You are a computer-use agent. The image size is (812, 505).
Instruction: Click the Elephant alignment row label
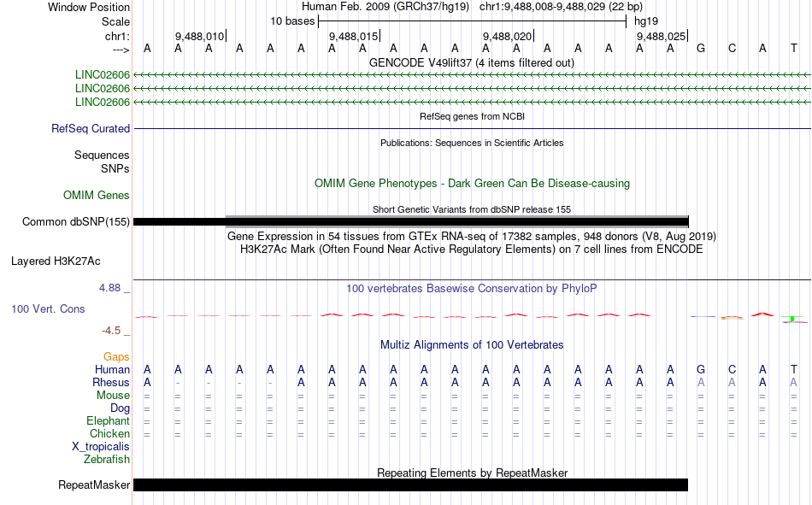[x=108, y=421]
